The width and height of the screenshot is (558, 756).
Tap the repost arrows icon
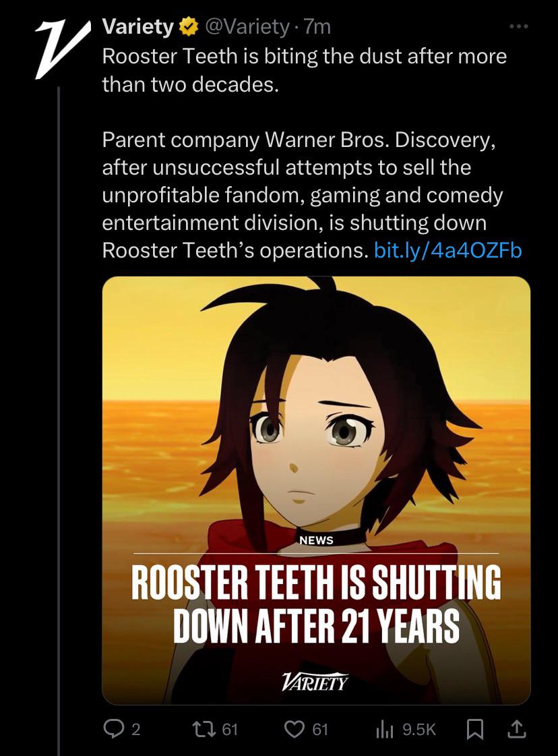point(204,728)
